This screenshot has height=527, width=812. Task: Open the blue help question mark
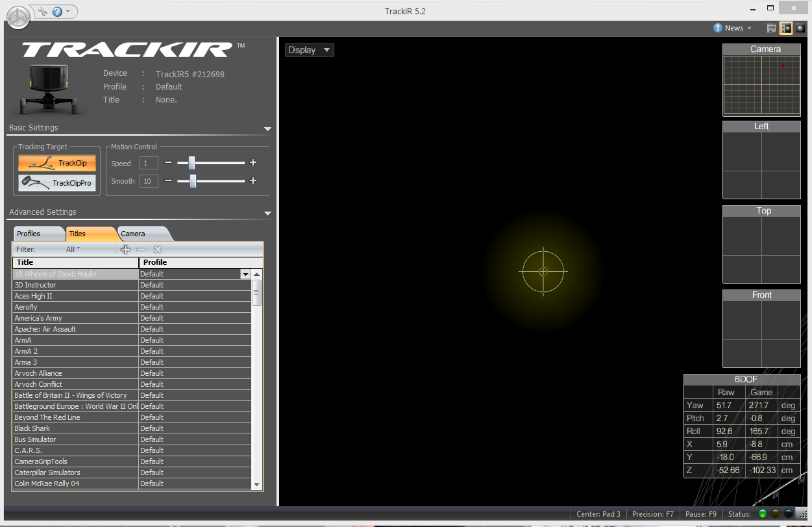pos(57,12)
